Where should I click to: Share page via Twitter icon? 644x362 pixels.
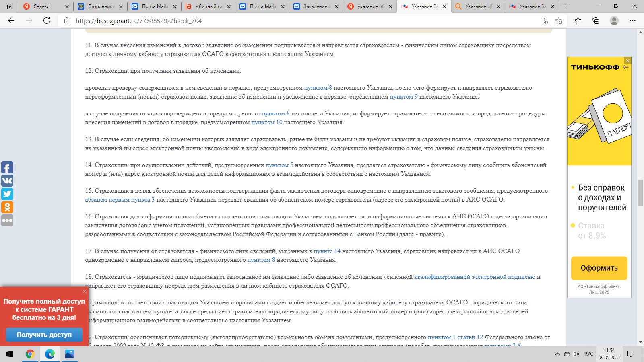[7, 194]
